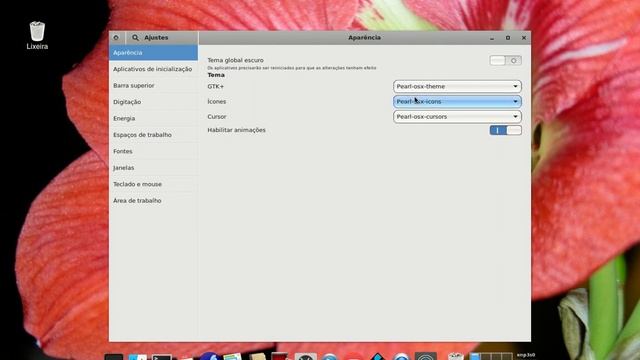Select Energia in the sidebar
Viewport: 640px width, 360px height.
point(153,118)
